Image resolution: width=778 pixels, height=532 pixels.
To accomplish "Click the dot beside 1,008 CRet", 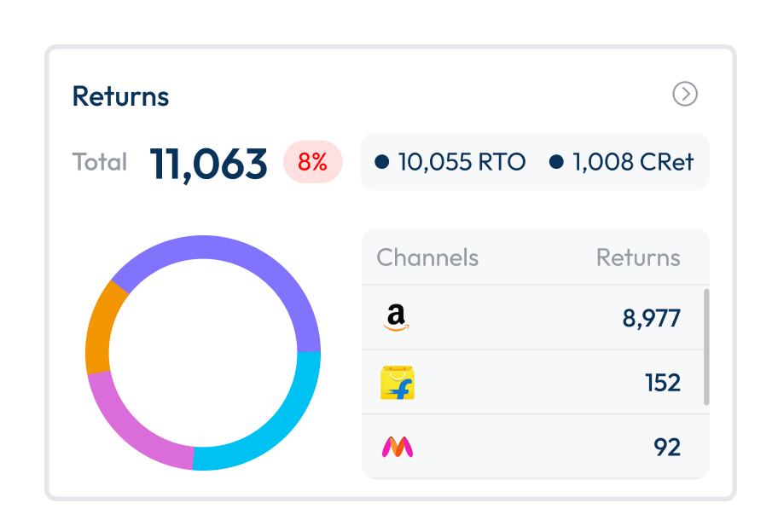I will (556, 161).
